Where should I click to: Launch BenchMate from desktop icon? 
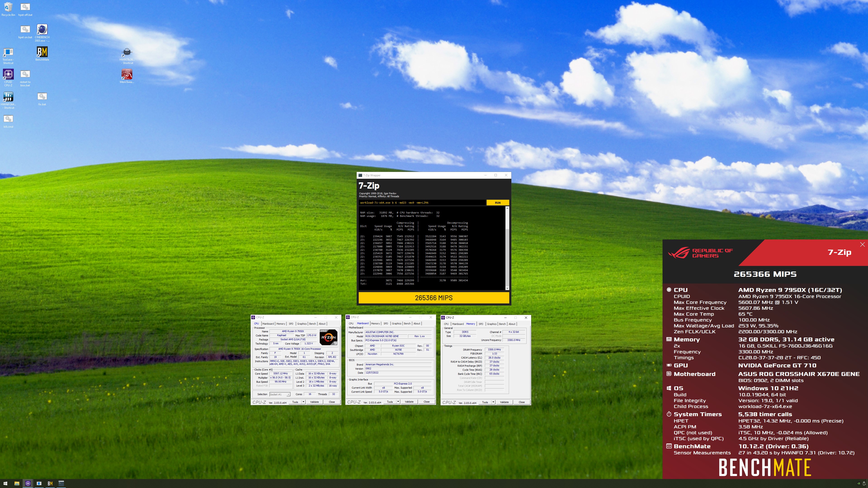(42, 54)
